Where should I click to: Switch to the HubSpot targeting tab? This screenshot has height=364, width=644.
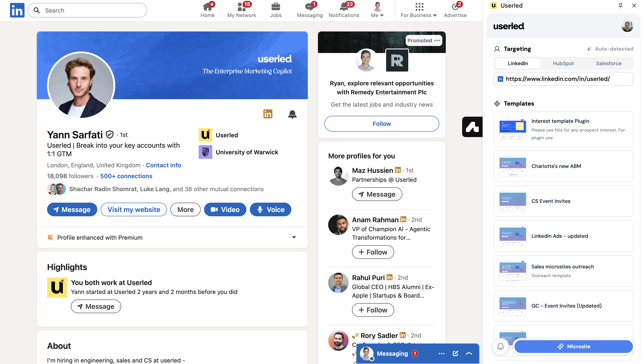(x=563, y=63)
